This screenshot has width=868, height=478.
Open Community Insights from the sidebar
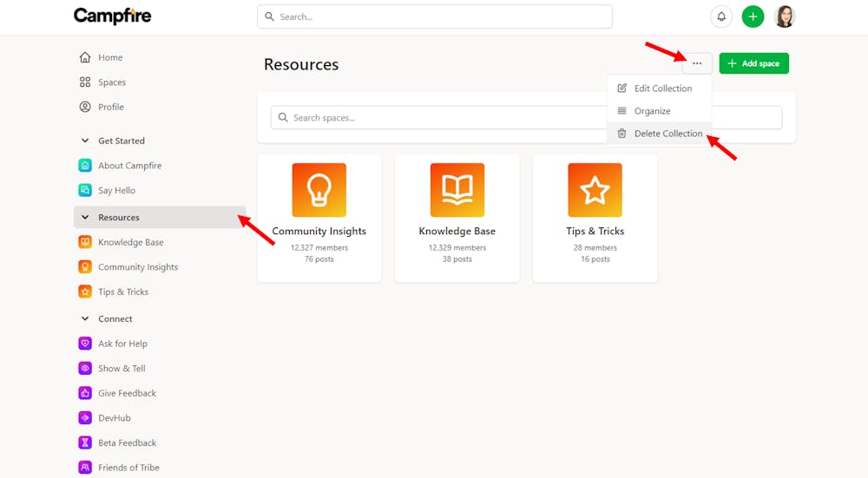click(138, 266)
